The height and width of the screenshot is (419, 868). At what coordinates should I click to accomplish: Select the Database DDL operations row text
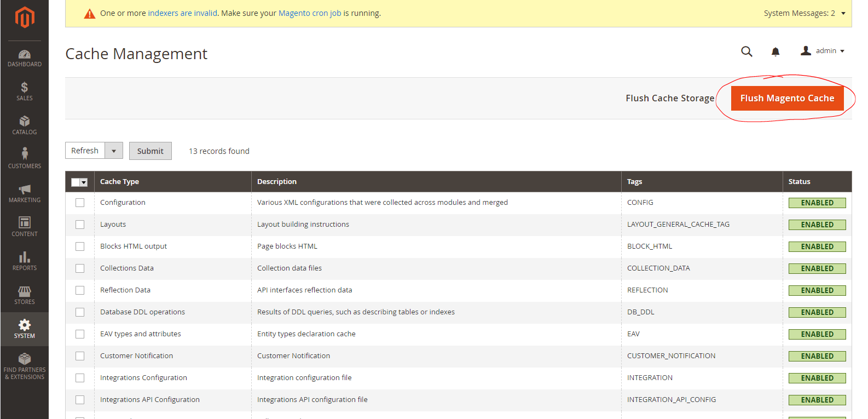pyautogui.click(x=143, y=312)
